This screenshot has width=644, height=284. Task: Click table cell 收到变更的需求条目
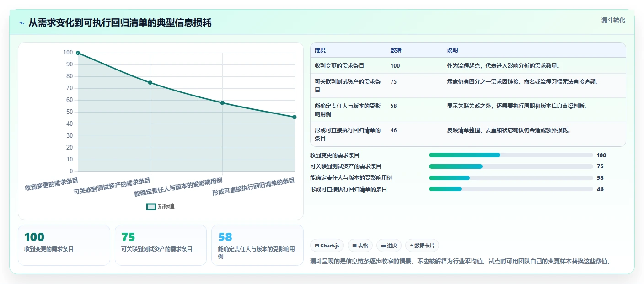339,66
